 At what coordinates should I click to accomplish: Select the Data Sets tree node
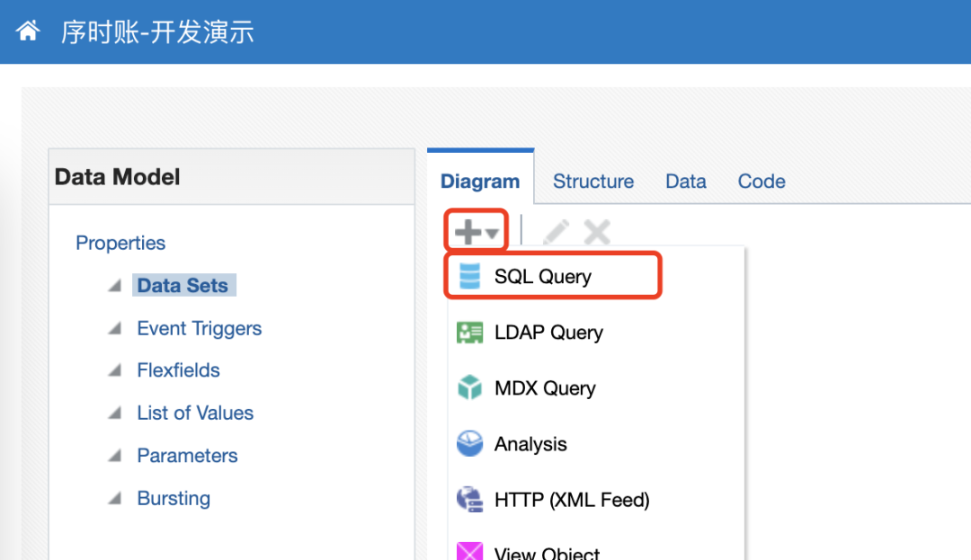click(183, 285)
